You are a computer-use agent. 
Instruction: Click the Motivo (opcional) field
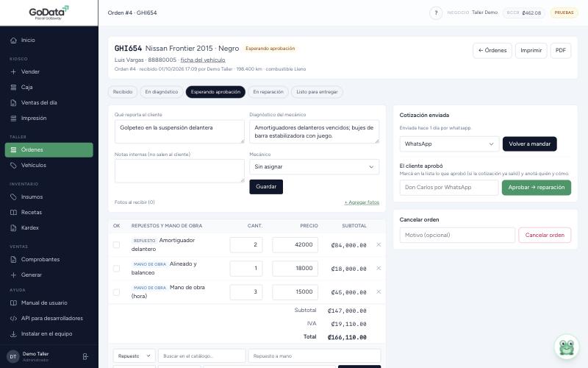457,235
